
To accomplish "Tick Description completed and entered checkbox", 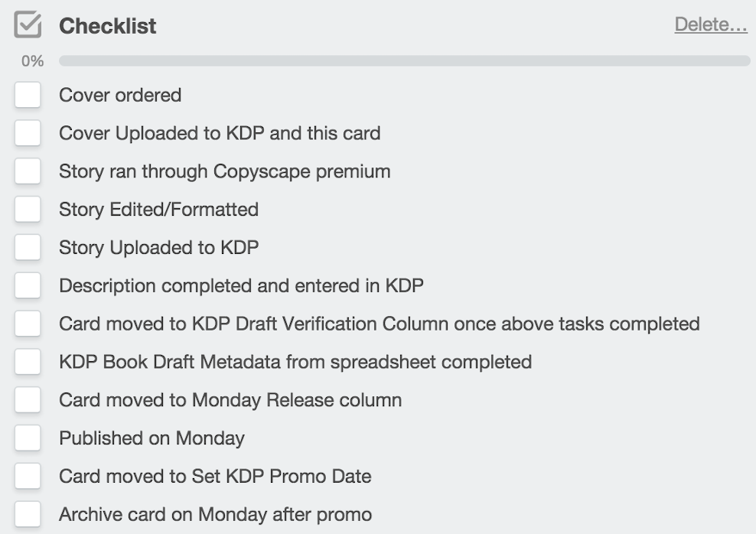I will [x=28, y=285].
